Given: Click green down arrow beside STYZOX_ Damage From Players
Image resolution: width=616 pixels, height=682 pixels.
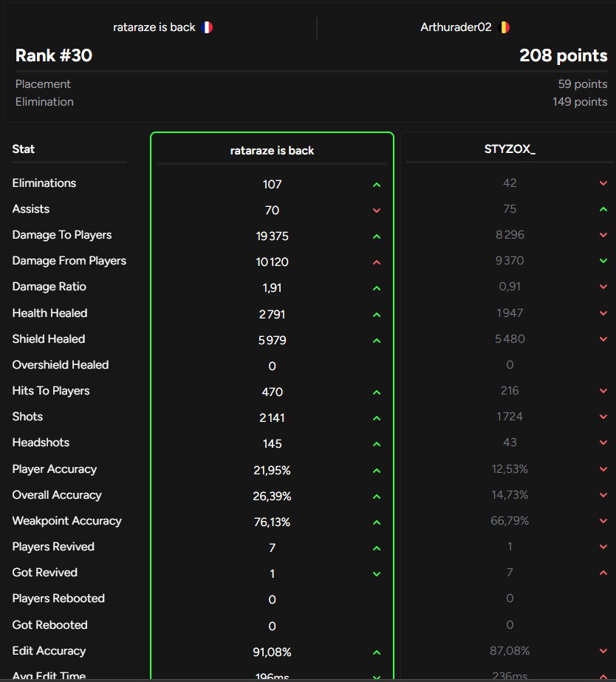Looking at the screenshot, I should click(603, 261).
